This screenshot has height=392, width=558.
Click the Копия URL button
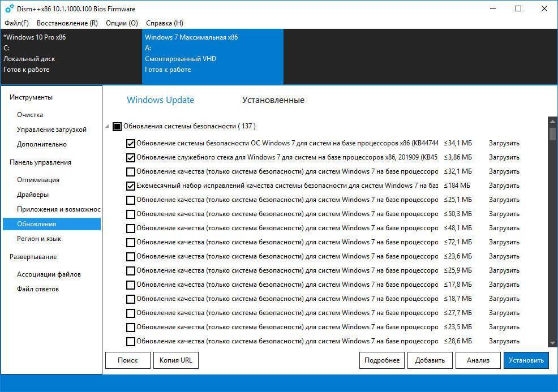175,360
